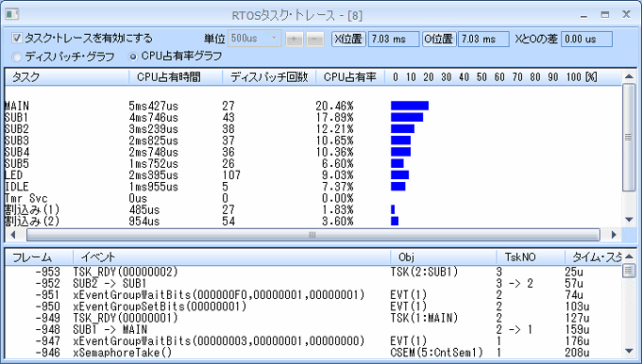Click event list scroll down arrow
Viewport: 642px width, 364px height.
pyautogui.click(x=629, y=351)
